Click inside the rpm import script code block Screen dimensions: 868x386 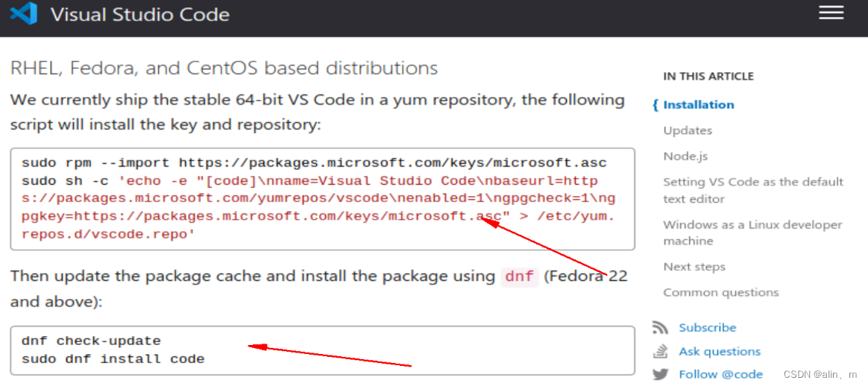[x=322, y=198]
